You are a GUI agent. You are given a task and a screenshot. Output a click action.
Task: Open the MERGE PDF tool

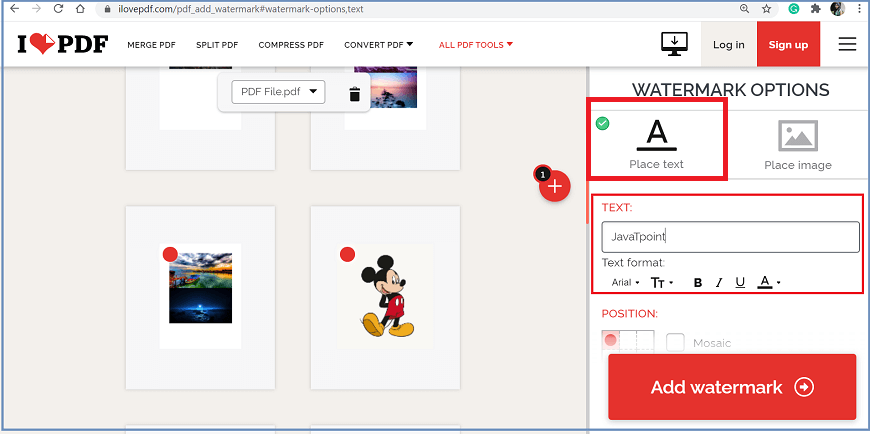pyautogui.click(x=151, y=45)
